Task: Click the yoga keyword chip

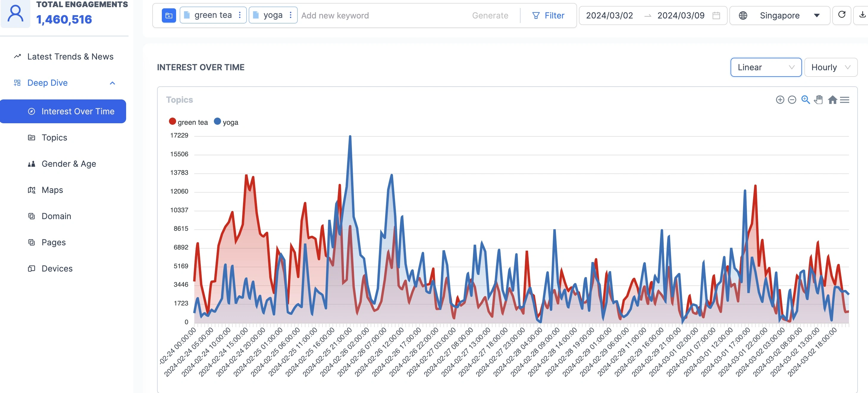Action: pos(273,15)
